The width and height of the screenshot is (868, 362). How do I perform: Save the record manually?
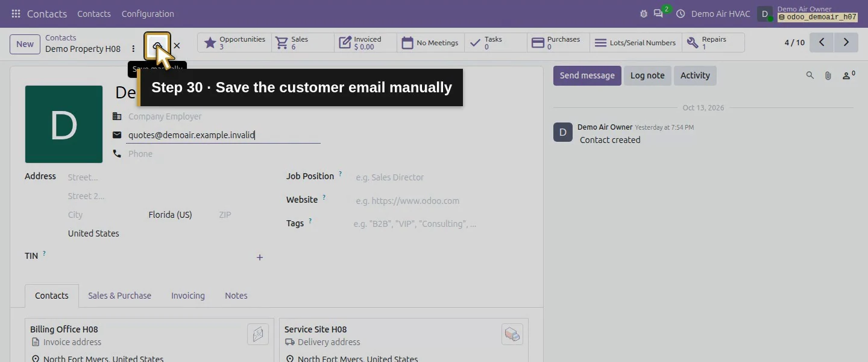point(157,46)
